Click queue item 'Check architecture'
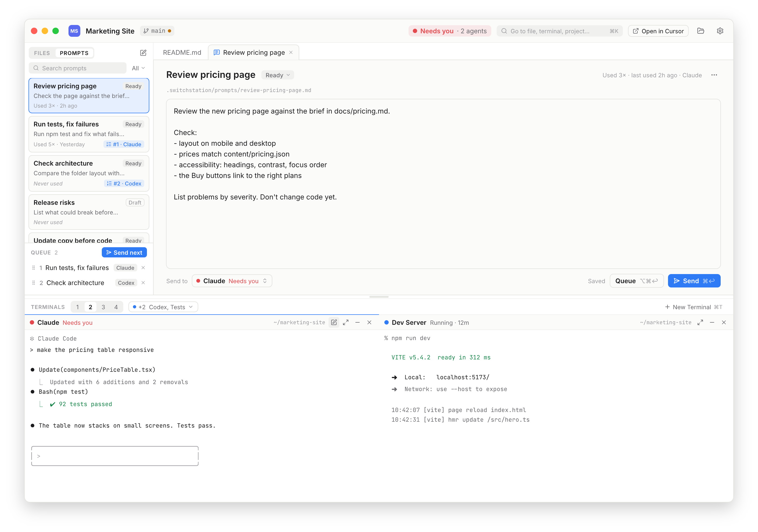 point(75,282)
